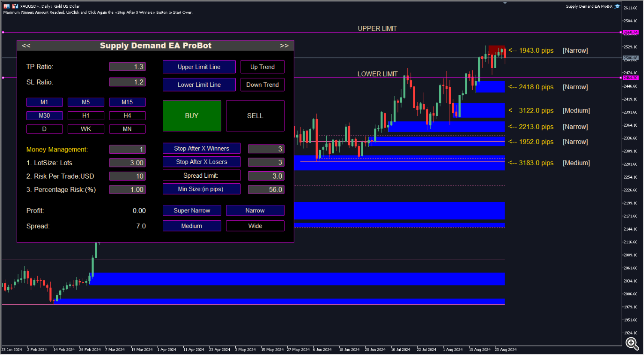
Task: Toggle the Medium zone button in the panel
Action: (192, 226)
